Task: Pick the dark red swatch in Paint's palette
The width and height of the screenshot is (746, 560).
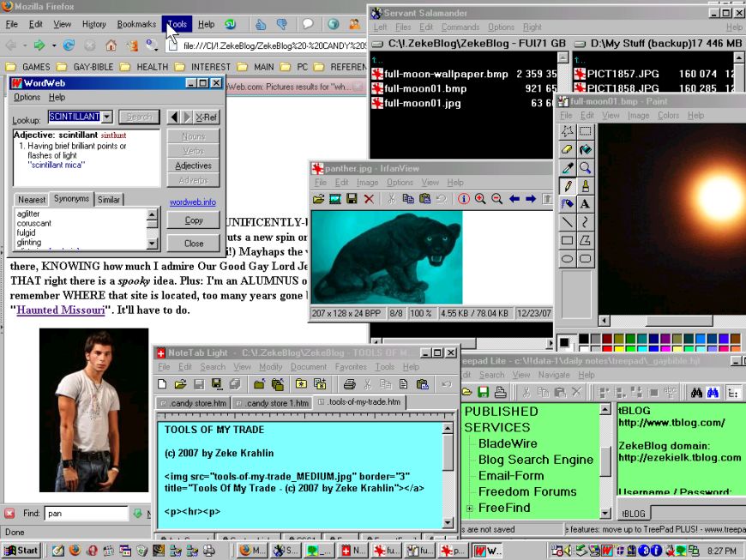Action: [x=607, y=338]
